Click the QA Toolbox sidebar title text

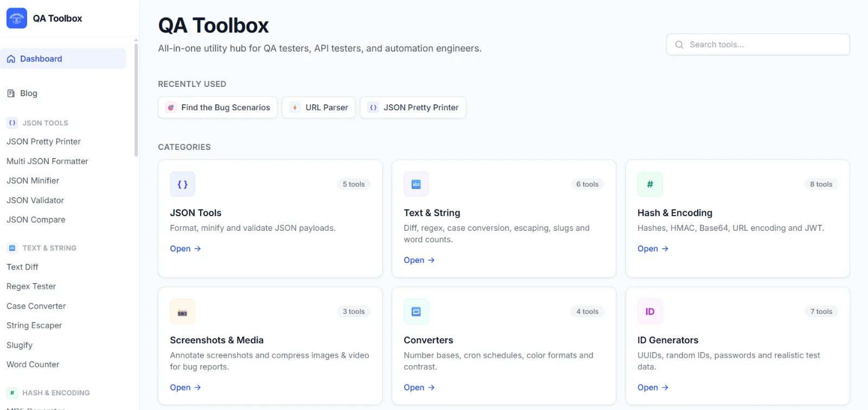point(58,18)
